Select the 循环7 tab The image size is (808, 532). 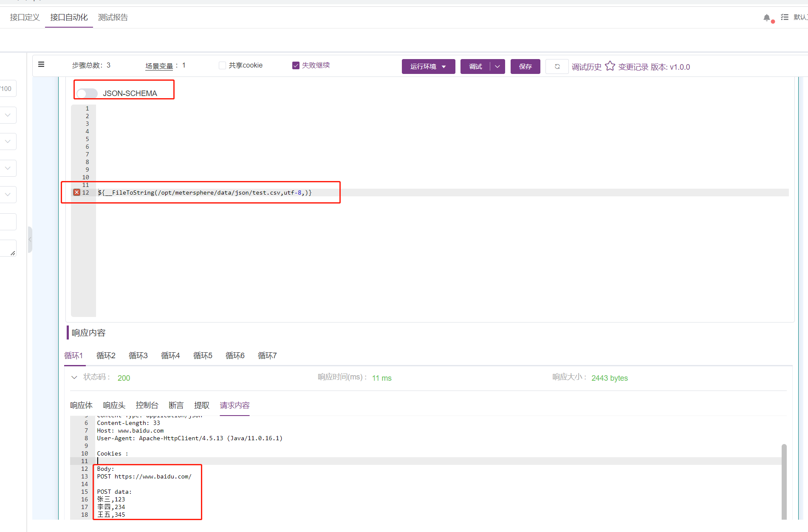267,356
